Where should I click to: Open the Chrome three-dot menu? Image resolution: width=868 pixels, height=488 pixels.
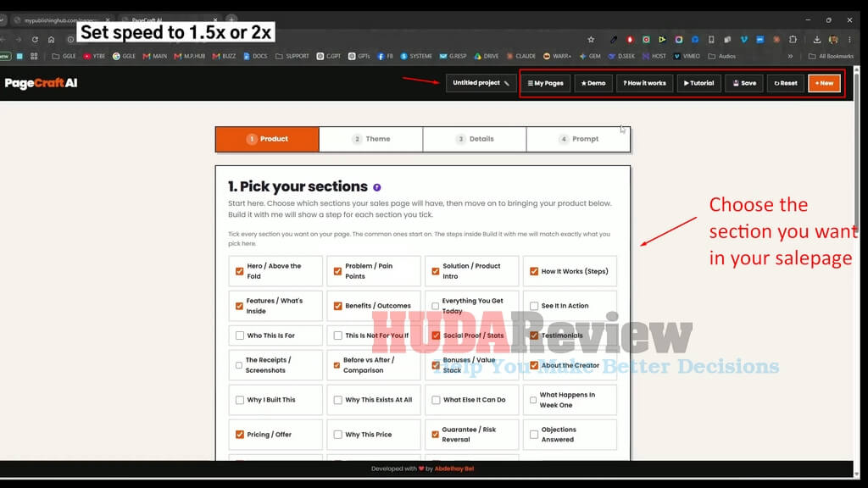(x=849, y=40)
